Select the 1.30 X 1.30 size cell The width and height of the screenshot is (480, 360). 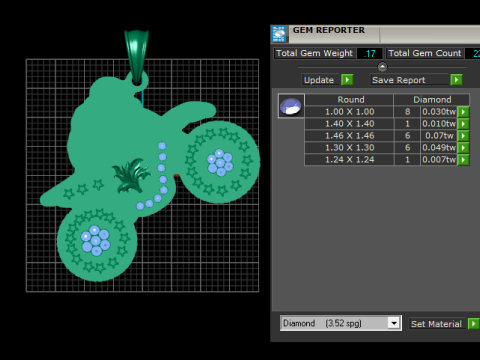[349, 148]
